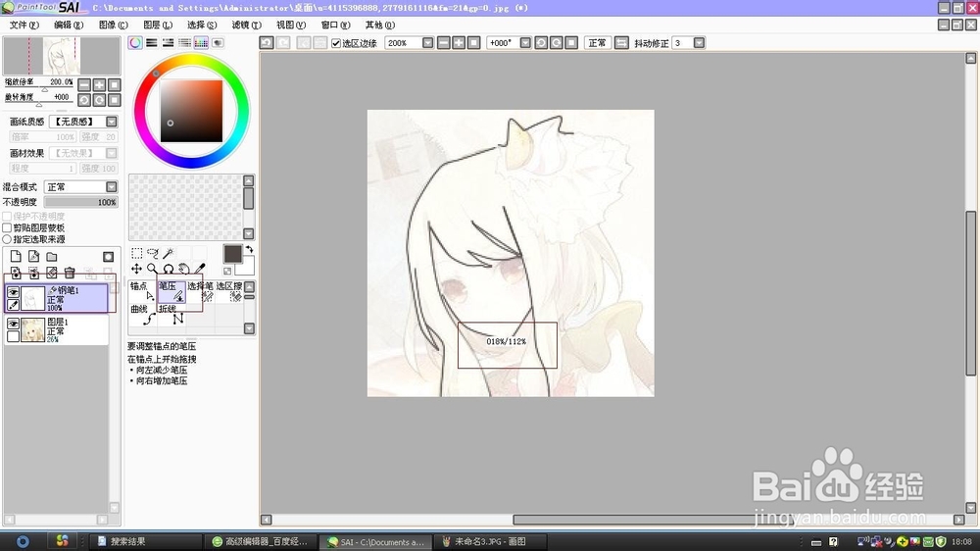This screenshot has height=551, width=980.
Task: Select the 笔压 pen pressure tool
Action: click(x=171, y=291)
